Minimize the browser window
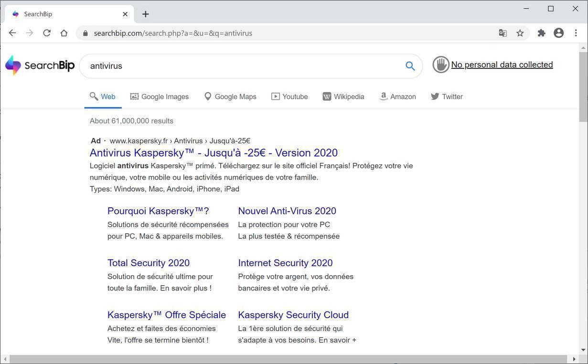Screen dimensions: 588x364 (x=526, y=9)
